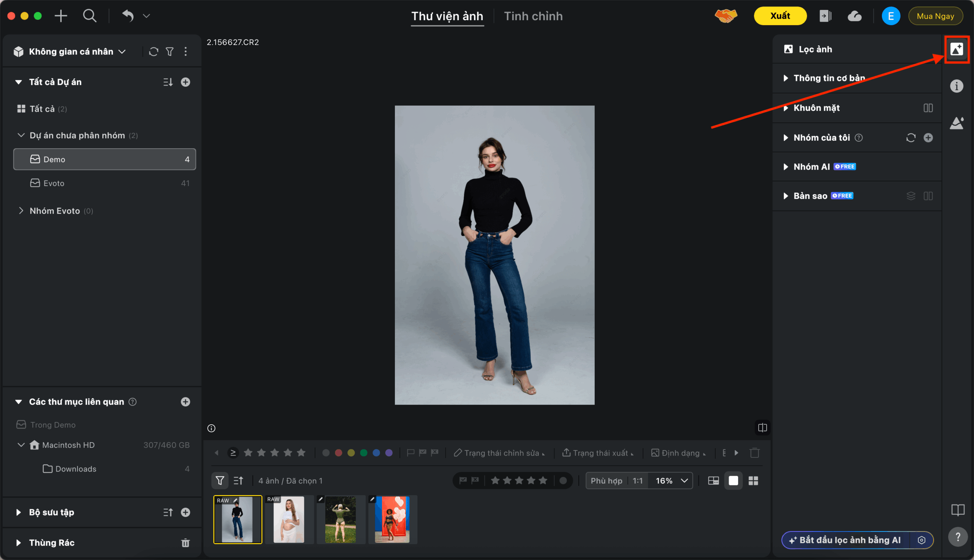This screenshot has width=974, height=560.
Task: Switch to grid view layout
Action: tap(753, 481)
